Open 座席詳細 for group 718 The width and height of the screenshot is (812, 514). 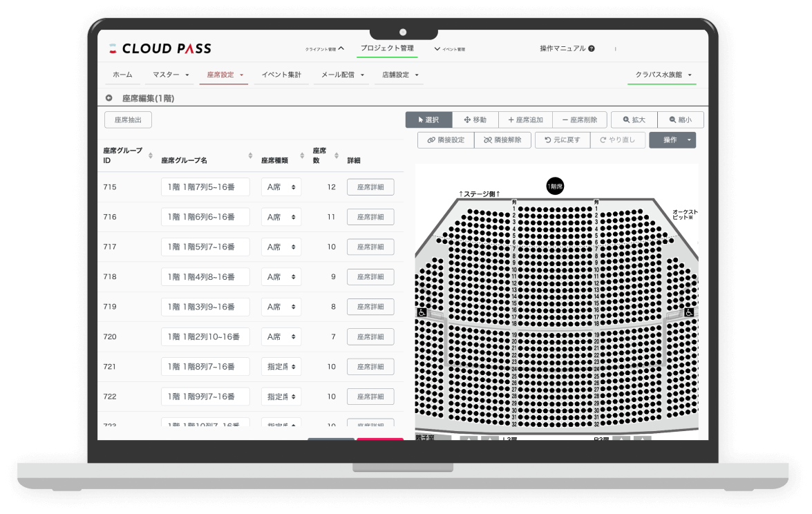[x=370, y=277]
